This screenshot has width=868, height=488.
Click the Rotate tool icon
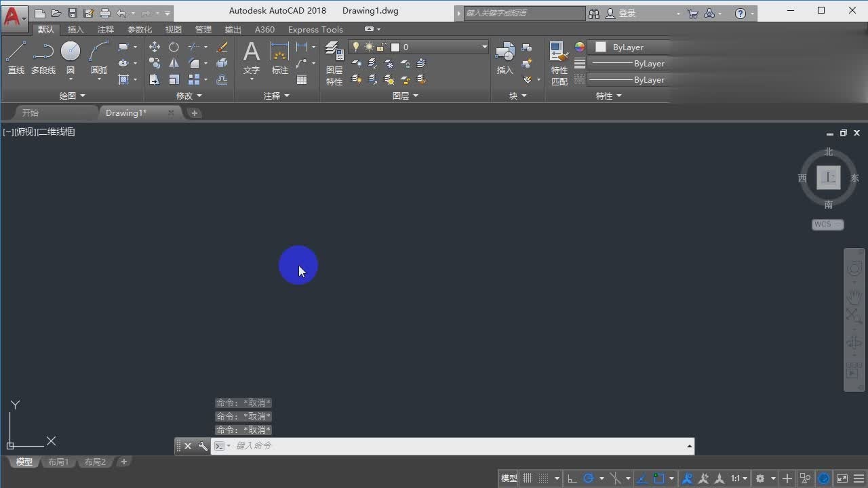coord(174,47)
